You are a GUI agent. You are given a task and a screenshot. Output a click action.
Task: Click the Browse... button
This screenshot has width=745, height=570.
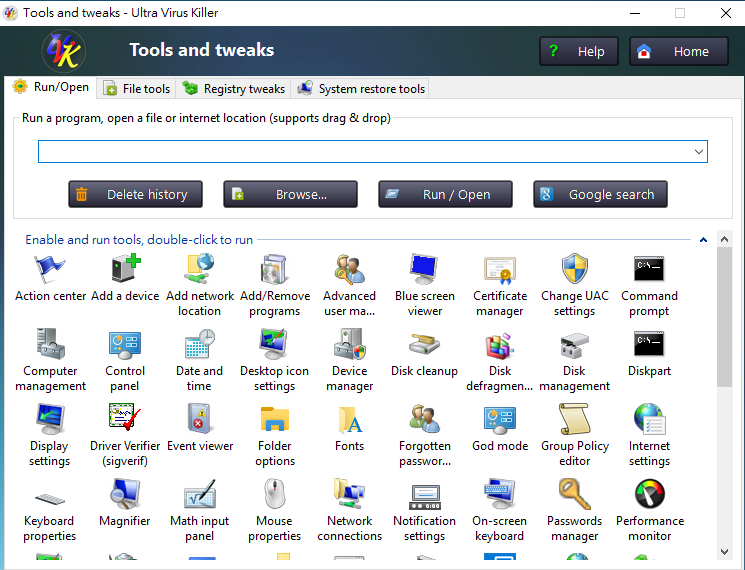[290, 194]
